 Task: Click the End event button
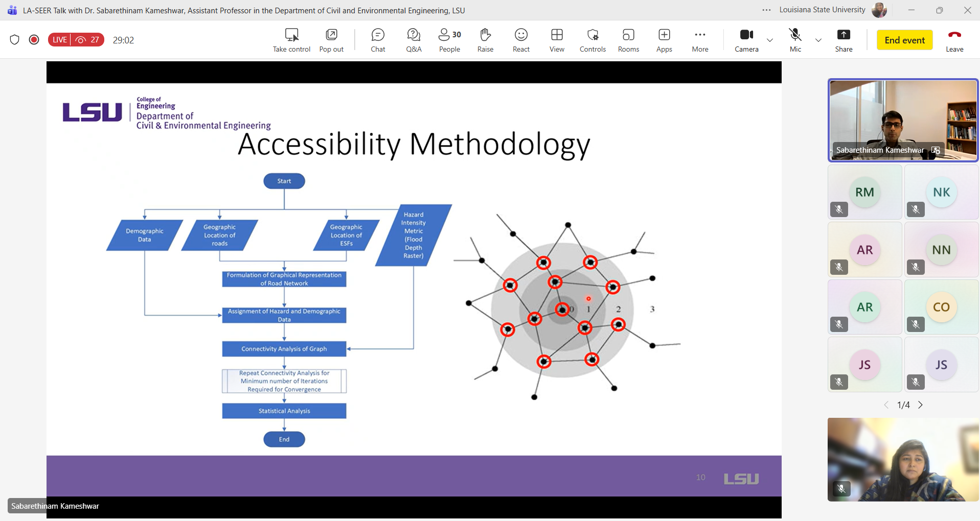pos(904,40)
